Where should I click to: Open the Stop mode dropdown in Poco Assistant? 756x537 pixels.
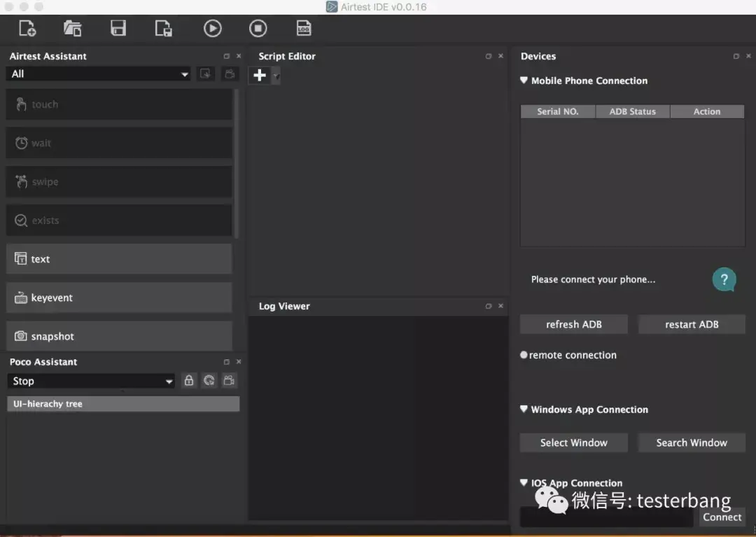coord(91,381)
